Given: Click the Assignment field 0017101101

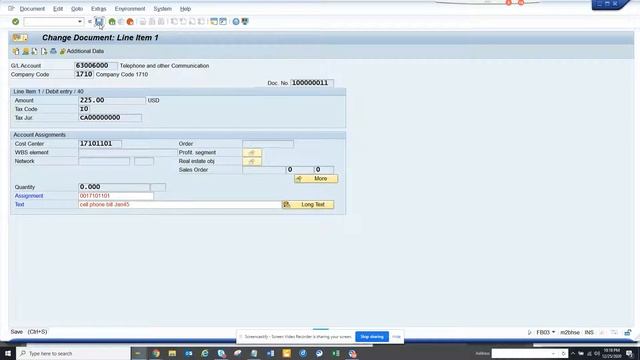Looking at the screenshot, I should [116, 196].
